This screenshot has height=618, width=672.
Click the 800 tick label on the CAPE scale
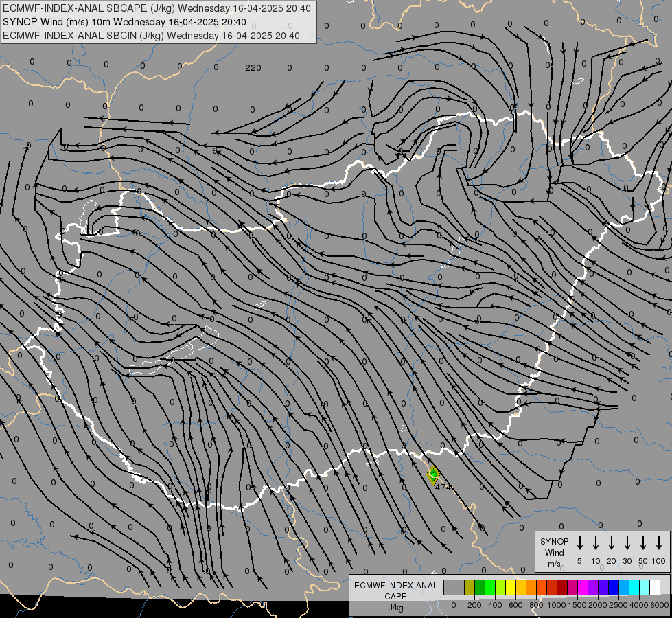(536, 605)
